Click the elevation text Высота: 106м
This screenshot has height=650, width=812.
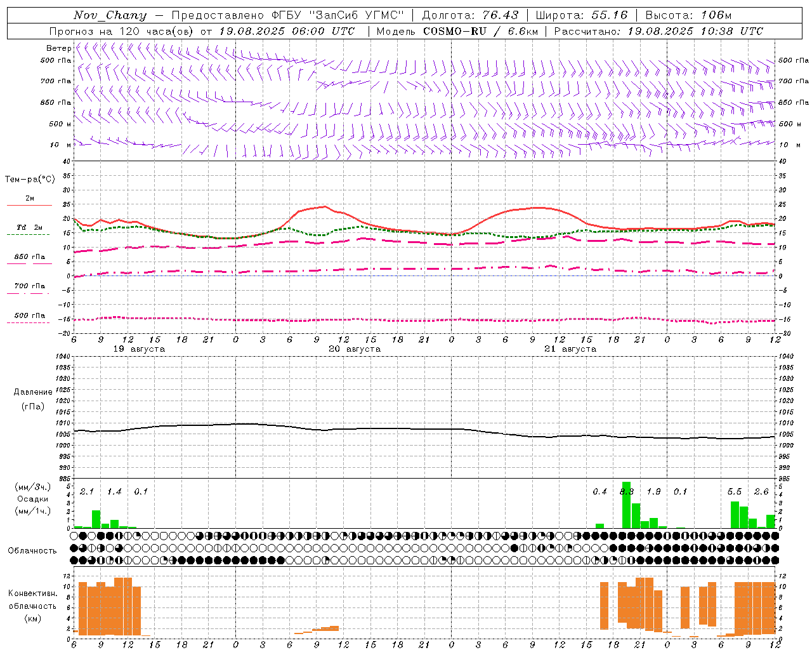tap(688, 15)
